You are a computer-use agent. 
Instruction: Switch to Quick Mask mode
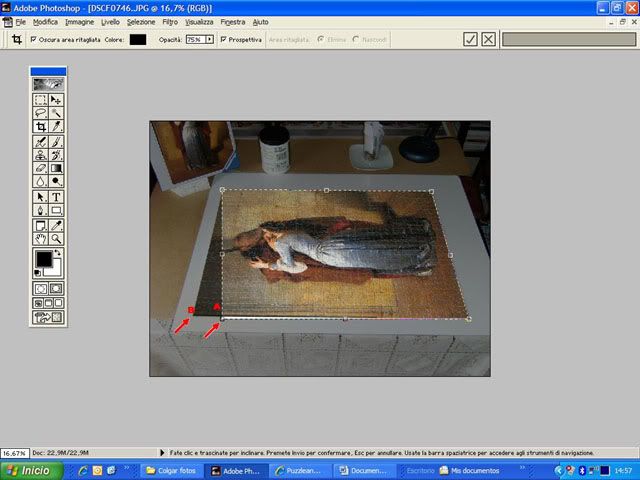point(56,289)
